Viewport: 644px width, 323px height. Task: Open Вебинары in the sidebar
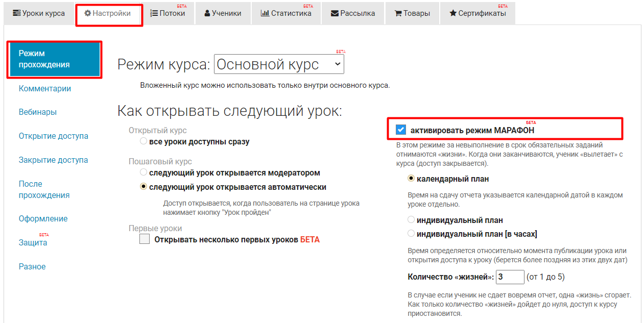pyautogui.click(x=38, y=112)
